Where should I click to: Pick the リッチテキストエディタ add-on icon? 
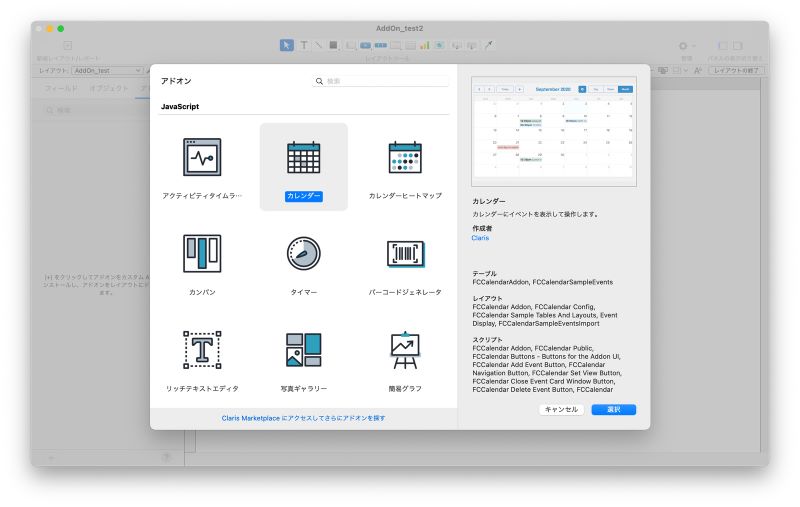(x=202, y=350)
